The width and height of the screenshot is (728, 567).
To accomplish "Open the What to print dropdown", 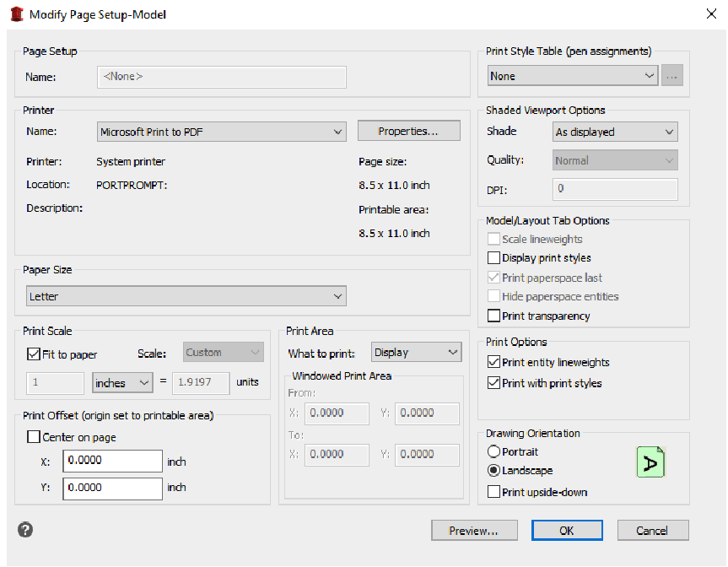I will pyautogui.click(x=416, y=353).
